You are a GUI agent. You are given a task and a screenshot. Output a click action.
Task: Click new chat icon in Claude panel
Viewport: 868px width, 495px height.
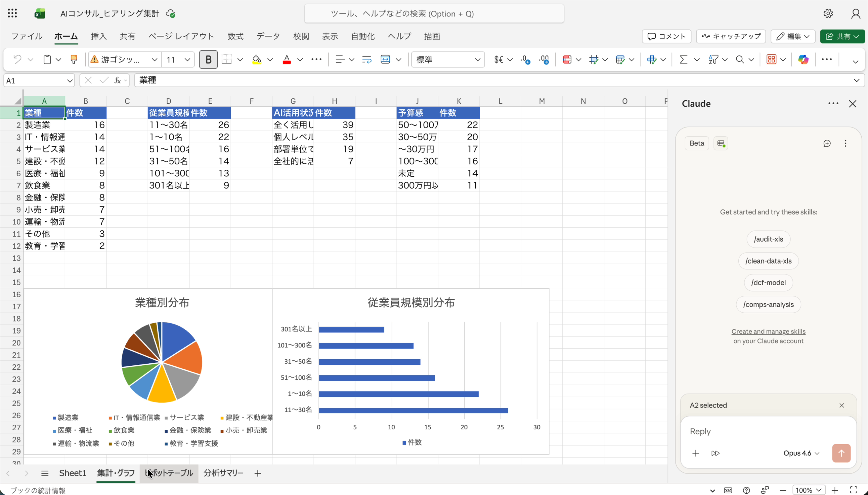827,143
